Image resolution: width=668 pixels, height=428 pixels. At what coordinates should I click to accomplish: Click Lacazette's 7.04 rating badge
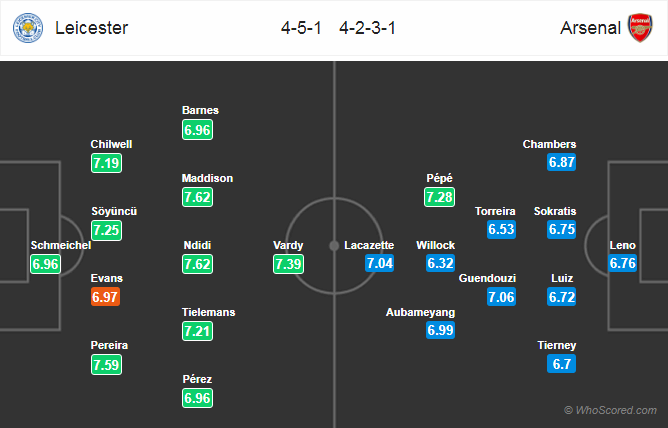(379, 263)
